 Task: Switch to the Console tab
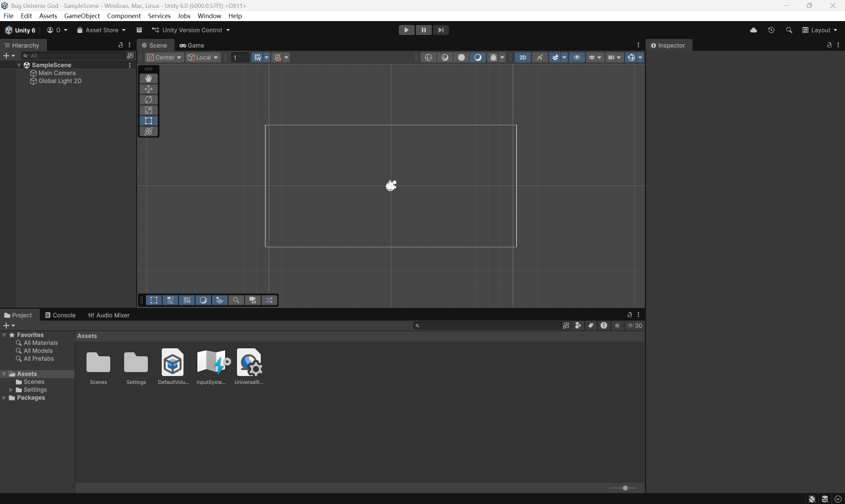(x=60, y=315)
